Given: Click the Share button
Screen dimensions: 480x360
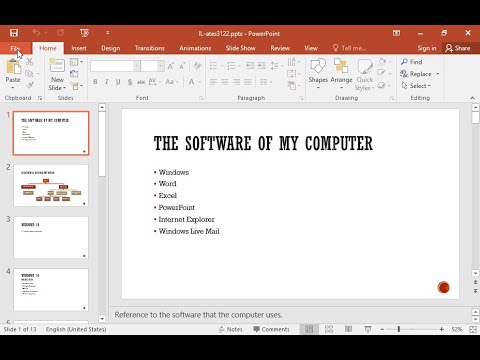Looking at the screenshot, I should coord(458,48).
